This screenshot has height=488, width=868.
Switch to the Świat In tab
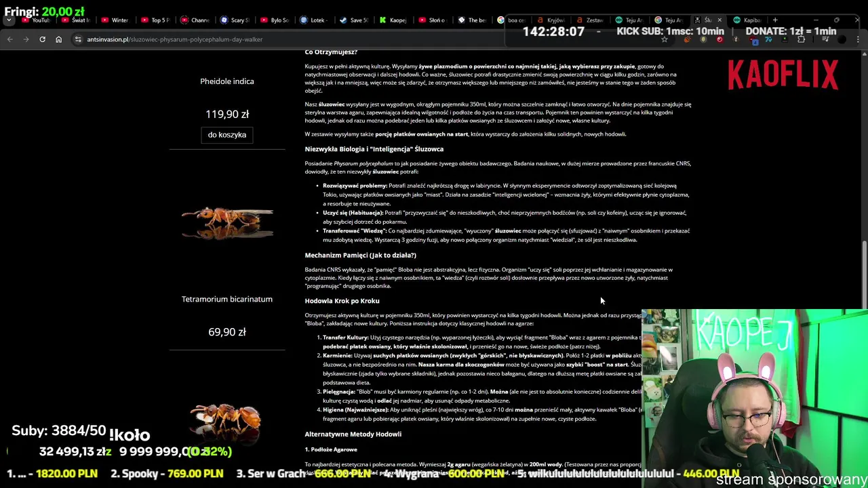(x=75, y=20)
